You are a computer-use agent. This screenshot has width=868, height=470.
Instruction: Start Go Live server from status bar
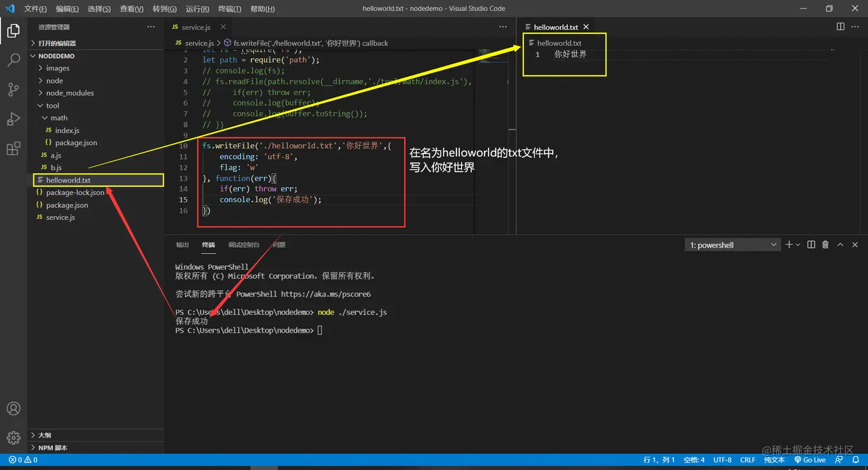point(810,460)
